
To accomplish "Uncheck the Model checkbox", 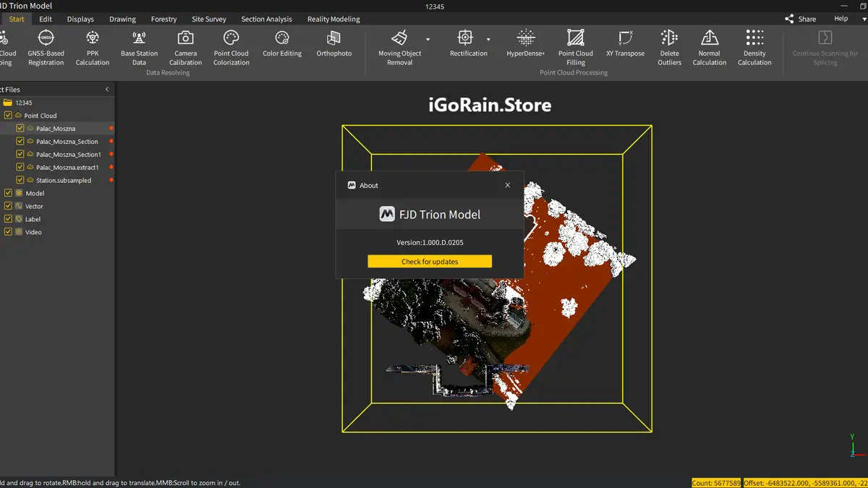I will 8,193.
